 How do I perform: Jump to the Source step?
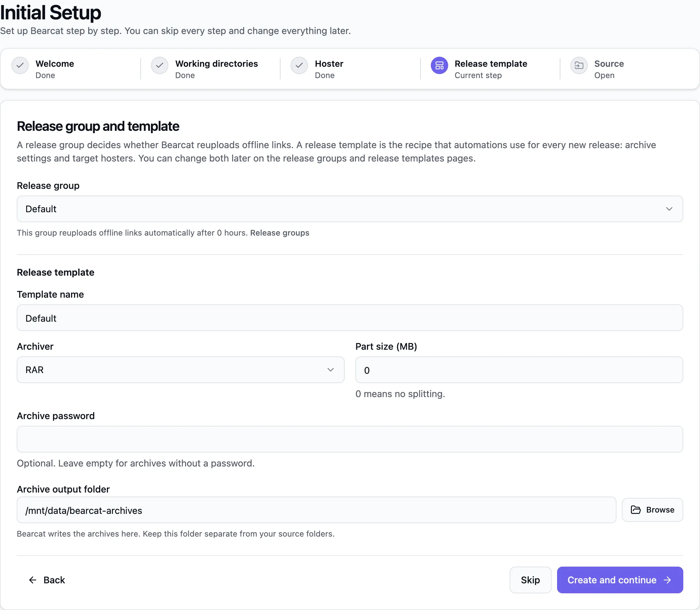609,64
